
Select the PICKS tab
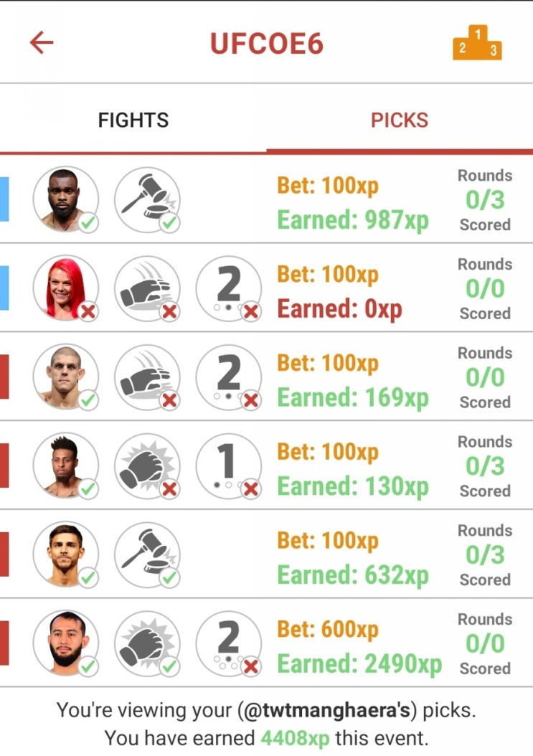click(x=400, y=120)
